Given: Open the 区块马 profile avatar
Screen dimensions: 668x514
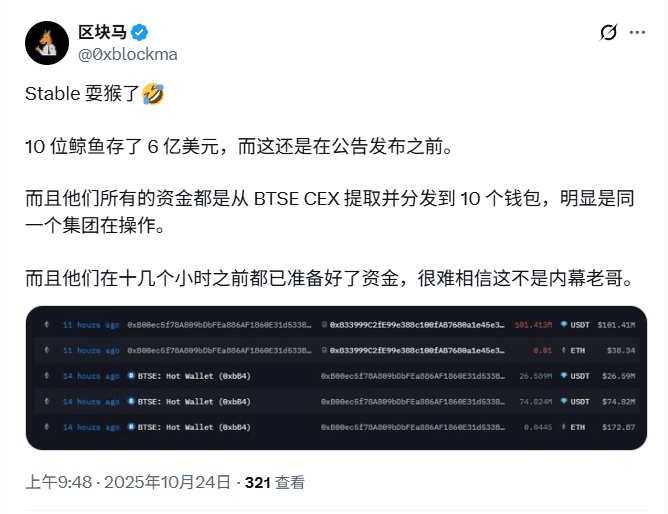Looking at the screenshot, I should (47, 43).
